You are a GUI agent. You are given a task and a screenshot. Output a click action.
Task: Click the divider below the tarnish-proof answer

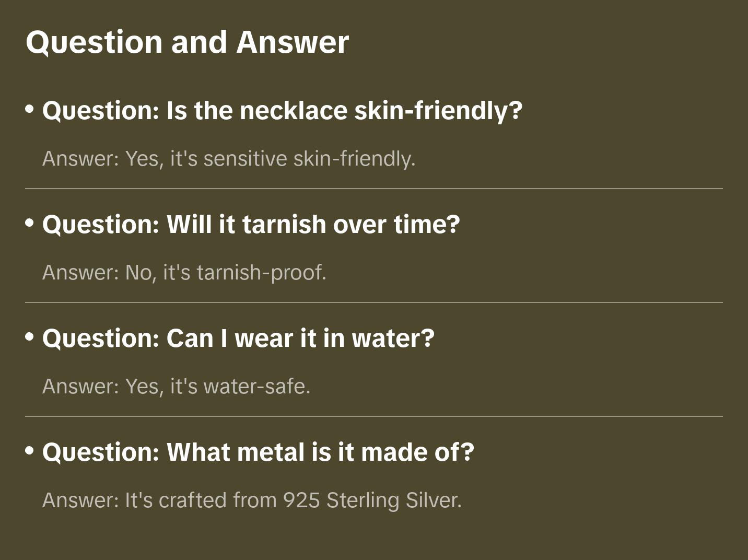pyautogui.click(x=374, y=302)
